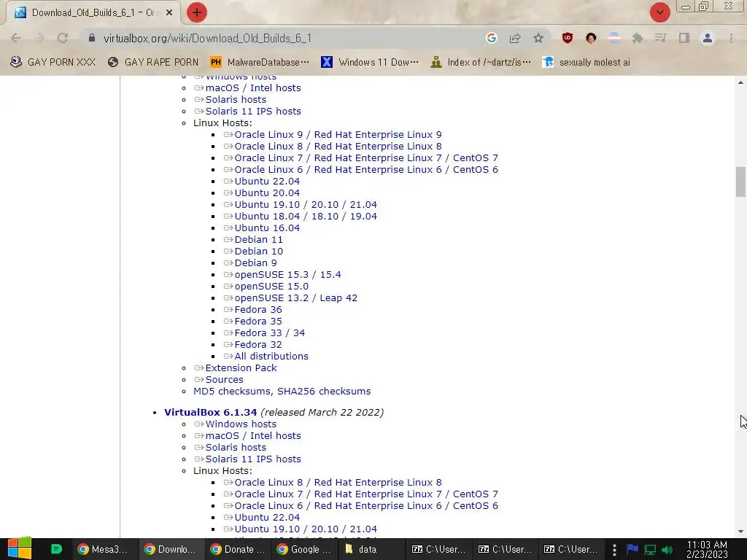747x560 pixels.
Task: Select the Download_Old_Builds_6_1 browser tab
Action: pyautogui.click(x=94, y=13)
